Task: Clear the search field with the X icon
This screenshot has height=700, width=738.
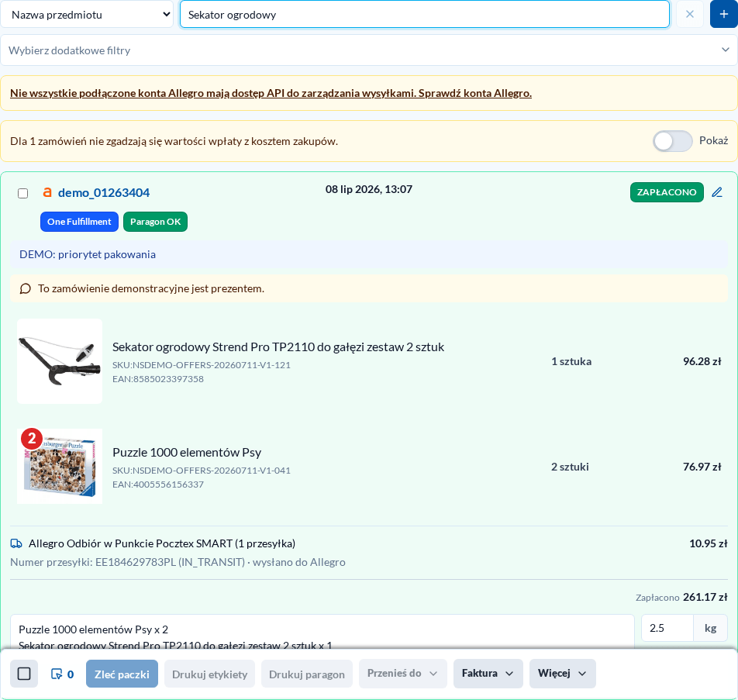Action: click(689, 14)
